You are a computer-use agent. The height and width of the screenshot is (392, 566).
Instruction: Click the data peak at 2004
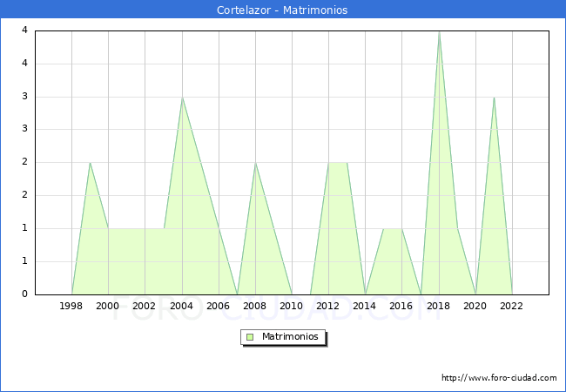coord(182,98)
